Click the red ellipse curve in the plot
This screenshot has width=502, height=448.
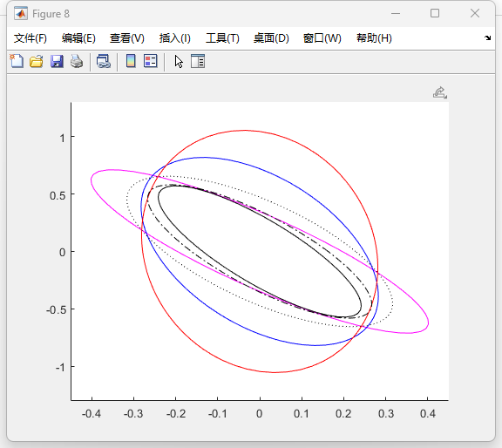point(245,131)
